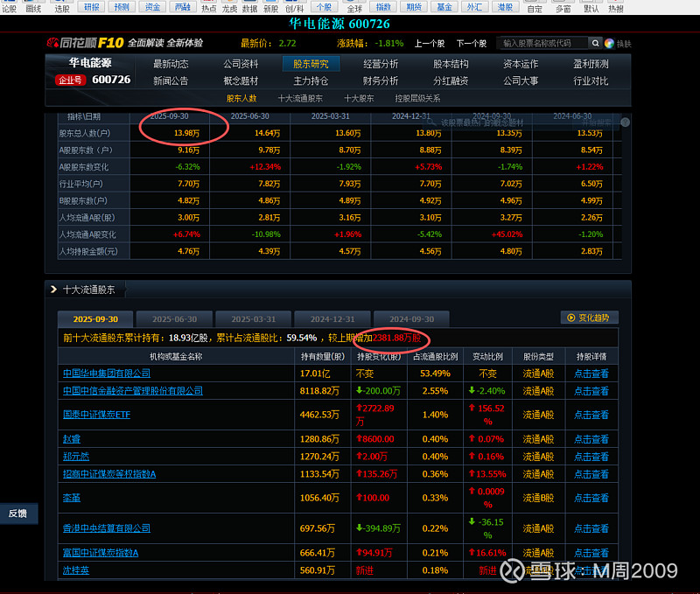
Task: Go to previous stock 上一个股
Action: click(430, 43)
